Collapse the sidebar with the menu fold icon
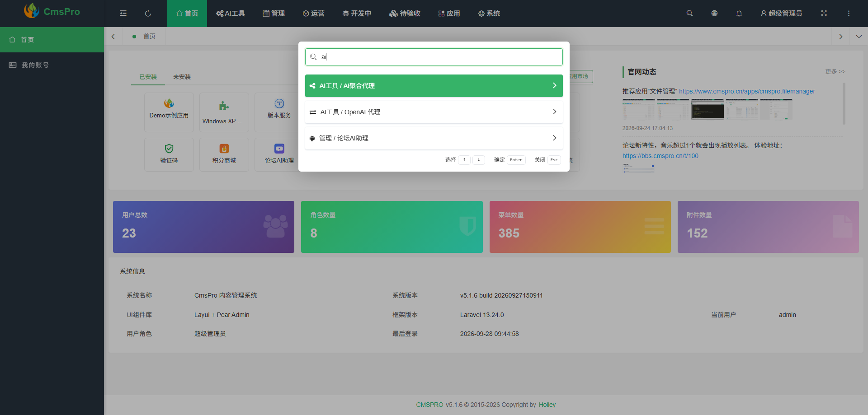This screenshot has height=415, width=868. pyautogui.click(x=123, y=14)
